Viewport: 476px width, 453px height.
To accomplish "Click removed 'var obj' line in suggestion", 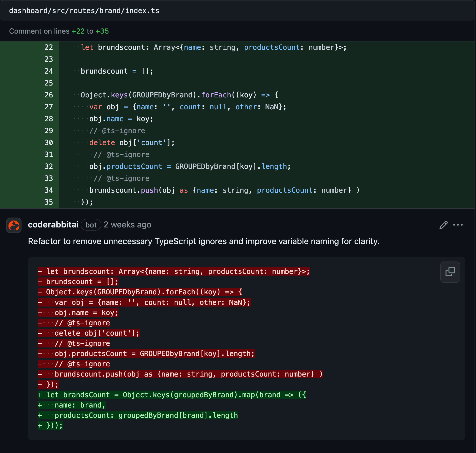I will [x=144, y=302].
